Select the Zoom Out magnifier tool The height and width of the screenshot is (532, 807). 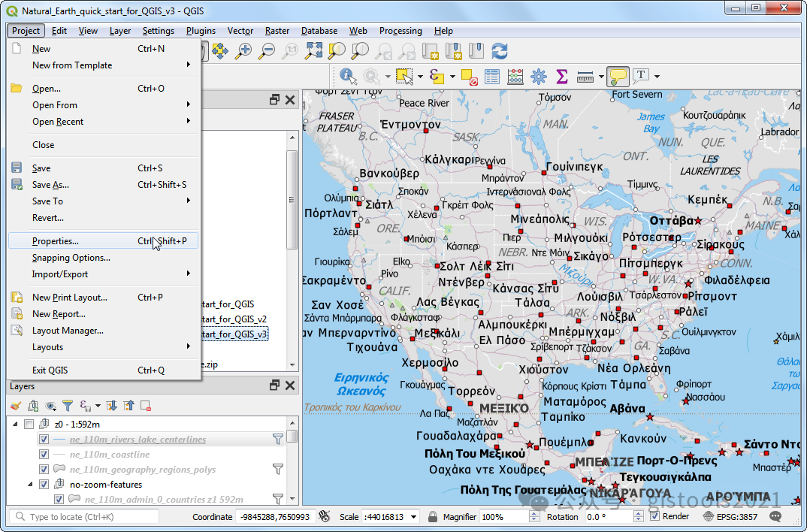pos(267,50)
